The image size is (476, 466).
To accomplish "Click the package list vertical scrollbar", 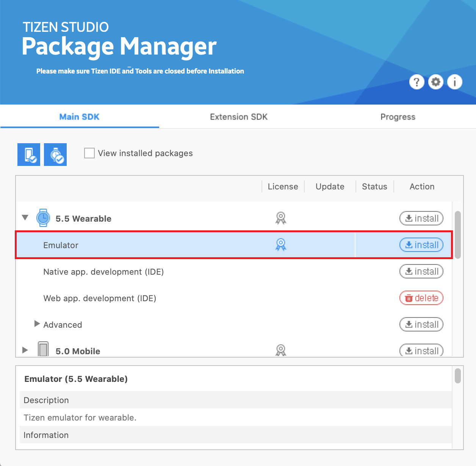I will (458, 235).
